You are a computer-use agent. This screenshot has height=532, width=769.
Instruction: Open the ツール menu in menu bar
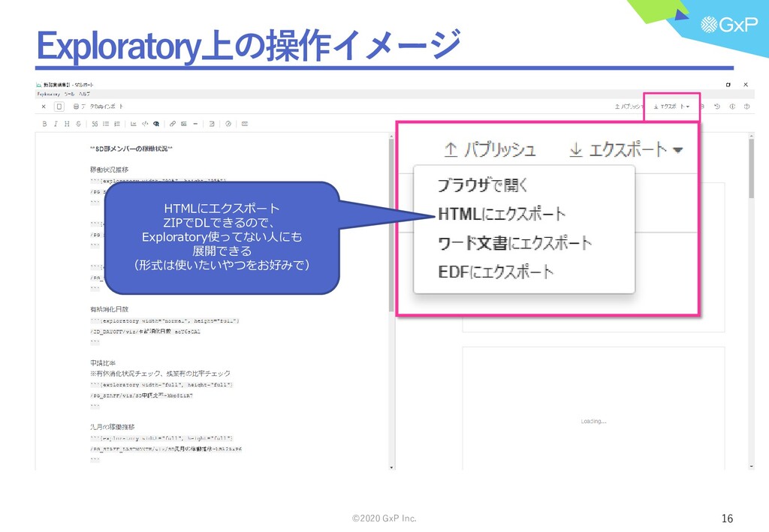coord(70,94)
